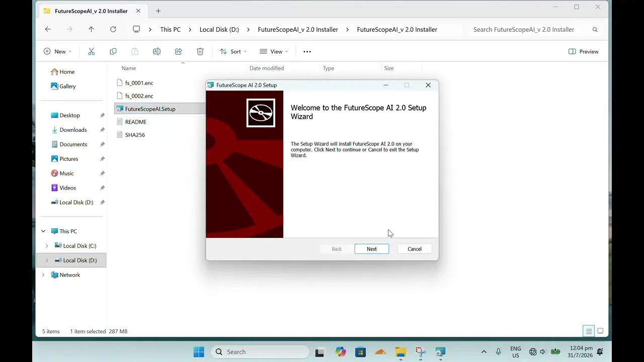This screenshot has height=362, width=644.
Task: Cancel the FutureScope AI setup
Action: coord(415,249)
